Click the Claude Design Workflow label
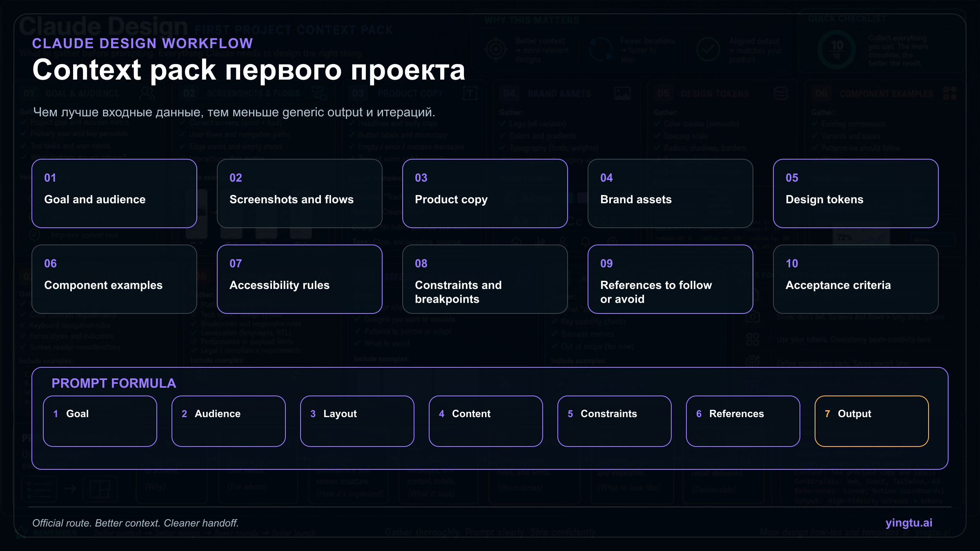Image resolution: width=980 pixels, height=551 pixels. [x=143, y=43]
